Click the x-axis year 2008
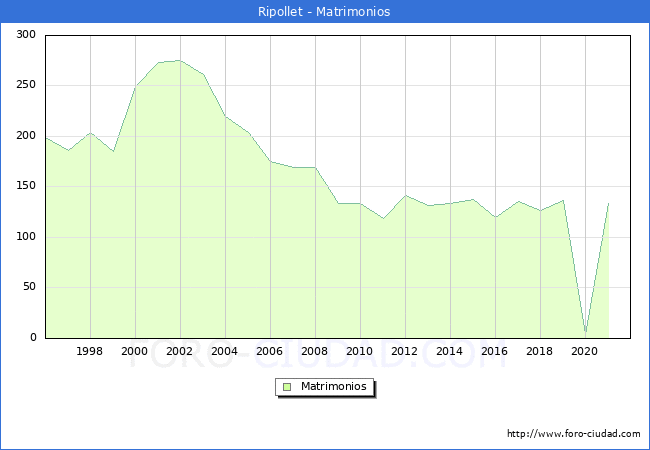Image resolution: width=650 pixels, height=450 pixels. 315,351
